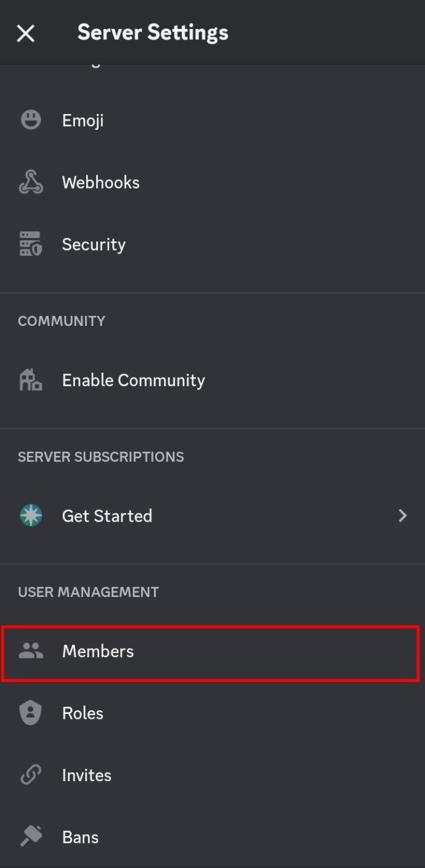Open the Webhooks settings entry
The image size is (425, 868).
tap(212, 182)
